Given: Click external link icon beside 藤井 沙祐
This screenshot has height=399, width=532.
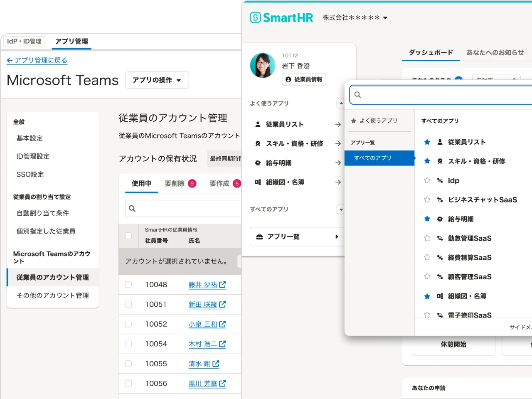Looking at the screenshot, I should (222, 285).
